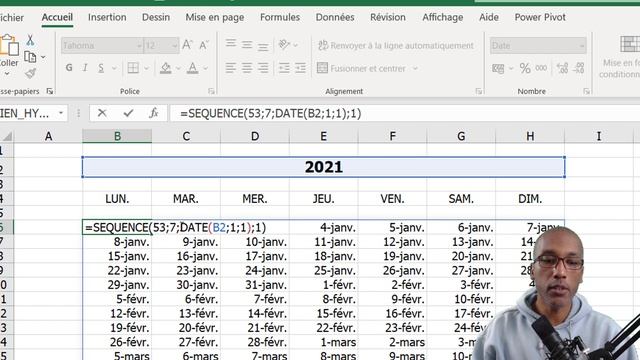This screenshot has width=640, height=360.
Task: Click Renvoyer à la ligne automatiquement
Action: coord(396,45)
